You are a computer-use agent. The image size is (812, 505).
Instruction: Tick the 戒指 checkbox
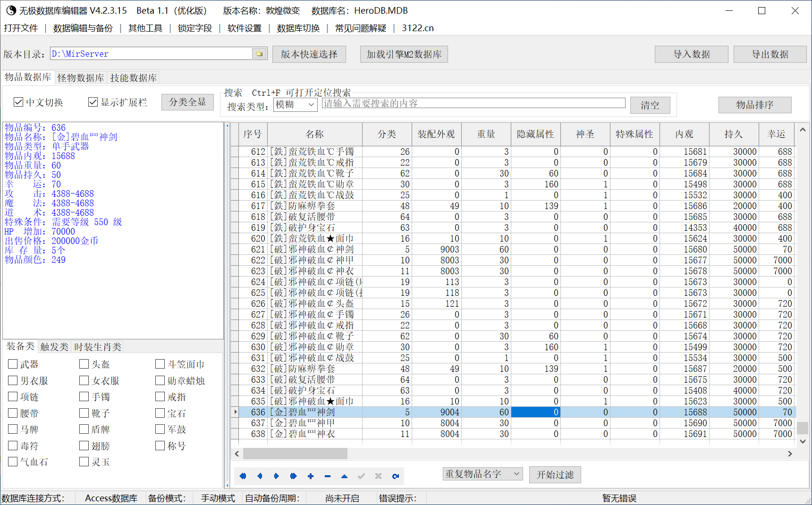[160, 396]
